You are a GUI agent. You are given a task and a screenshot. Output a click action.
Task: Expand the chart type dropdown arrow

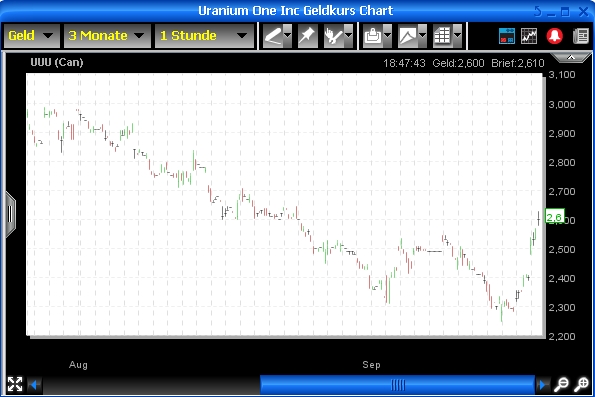tap(422, 36)
